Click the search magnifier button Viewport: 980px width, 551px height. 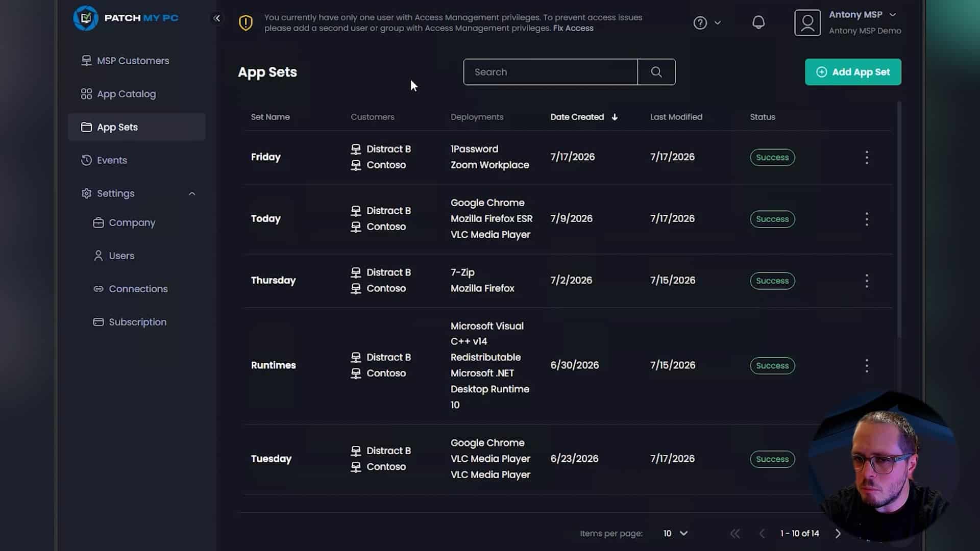coord(656,72)
